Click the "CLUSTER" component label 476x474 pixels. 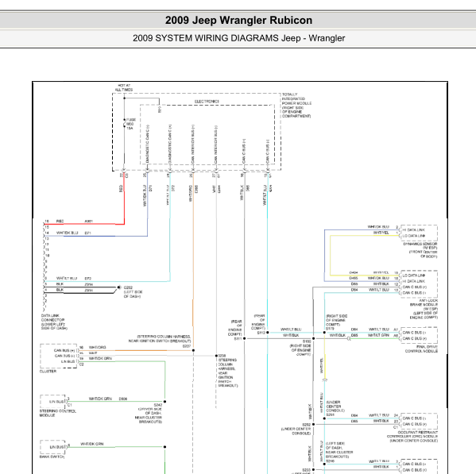click(x=48, y=372)
